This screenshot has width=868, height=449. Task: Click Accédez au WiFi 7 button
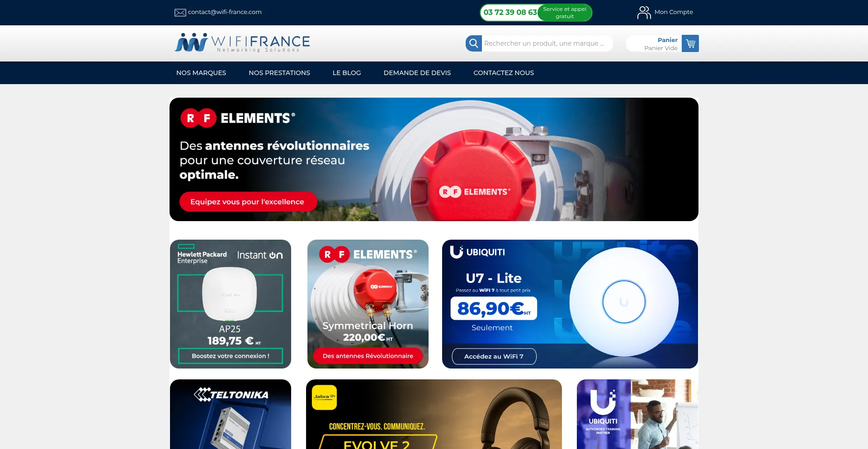click(494, 356)
